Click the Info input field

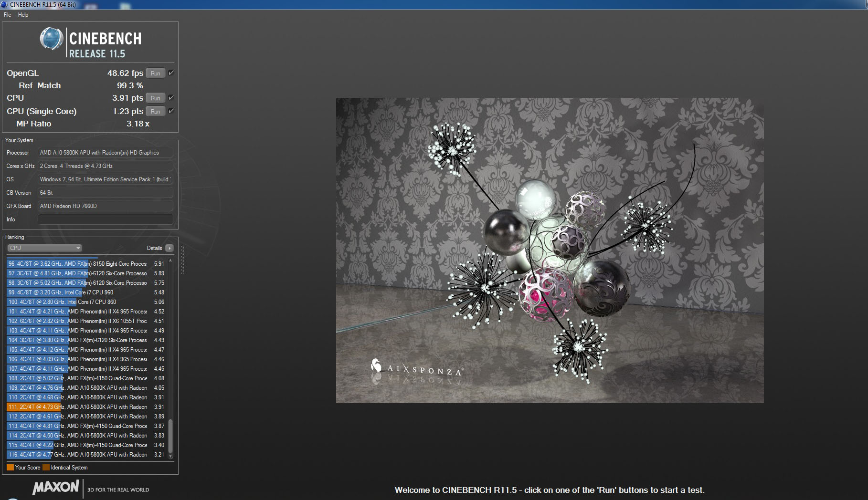point(105,219)
